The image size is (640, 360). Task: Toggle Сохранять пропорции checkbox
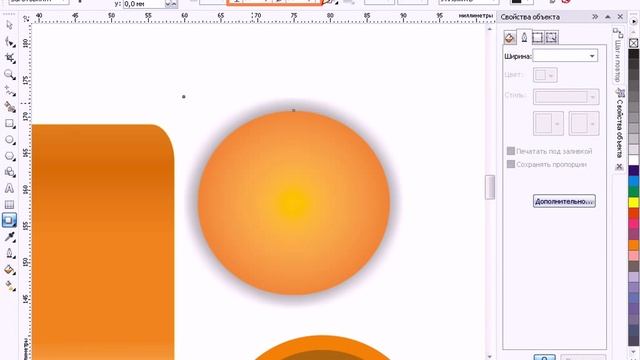[511, 164]
